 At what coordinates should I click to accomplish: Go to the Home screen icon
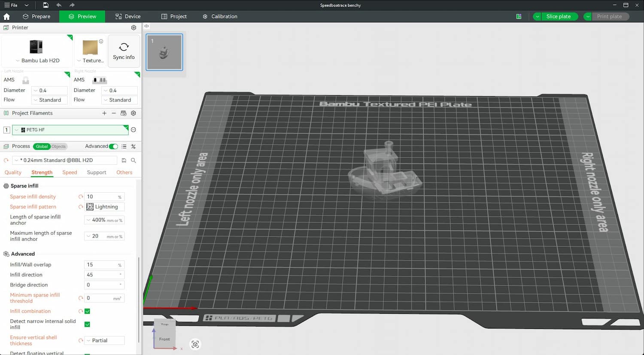pos(6,16)
